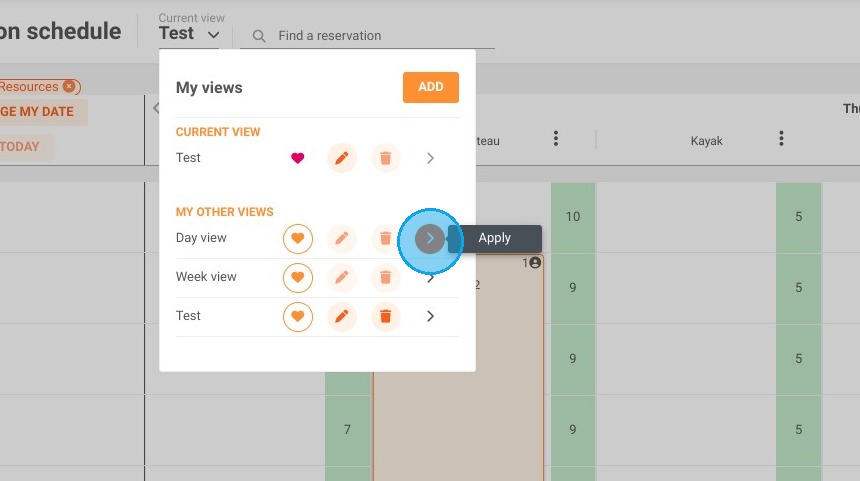Toggle favorite heart on current Test view
860x481 pixels.
(x=298, y=159)
